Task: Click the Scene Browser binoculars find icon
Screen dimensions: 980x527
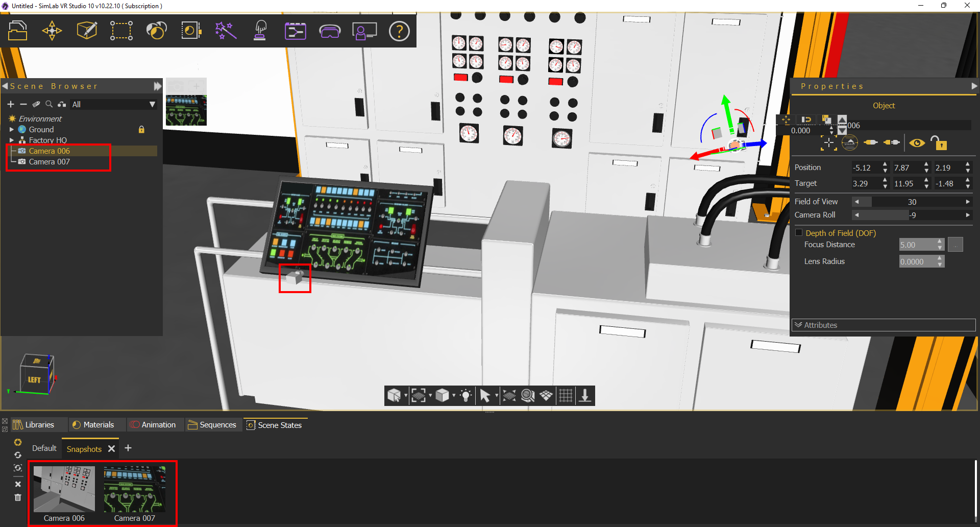Action: 62,104
